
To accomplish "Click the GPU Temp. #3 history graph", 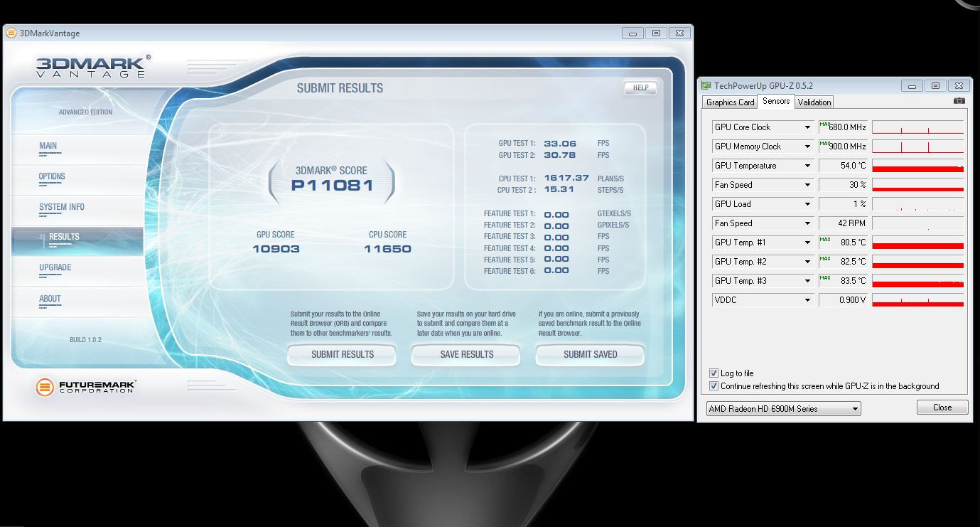I will point(917,281).
